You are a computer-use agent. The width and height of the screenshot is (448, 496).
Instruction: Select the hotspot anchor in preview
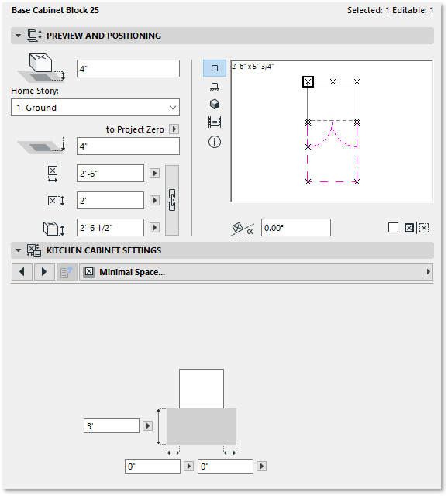[x=308, y=82]
